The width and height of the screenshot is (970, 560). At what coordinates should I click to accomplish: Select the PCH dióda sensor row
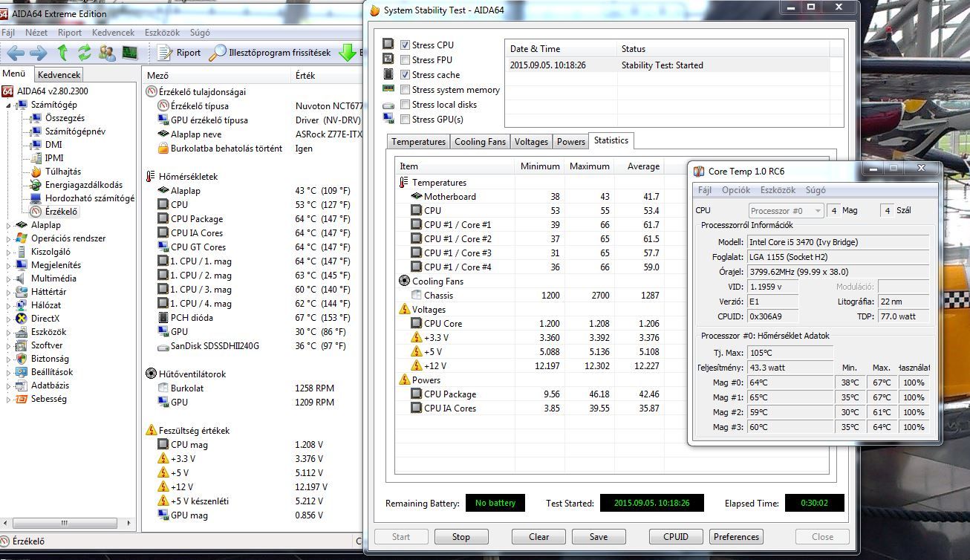click(x=253, y=318)
